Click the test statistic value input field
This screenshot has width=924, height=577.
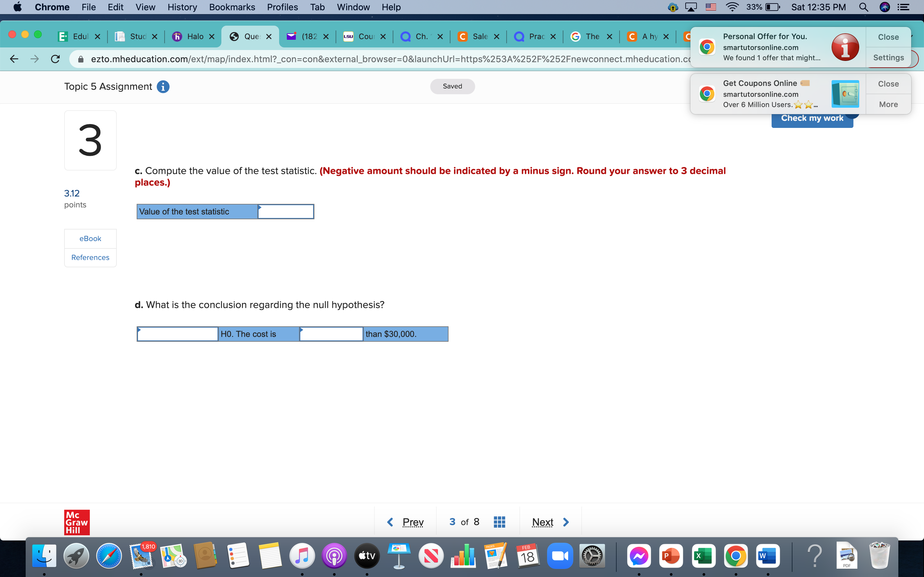click(286, 212)
